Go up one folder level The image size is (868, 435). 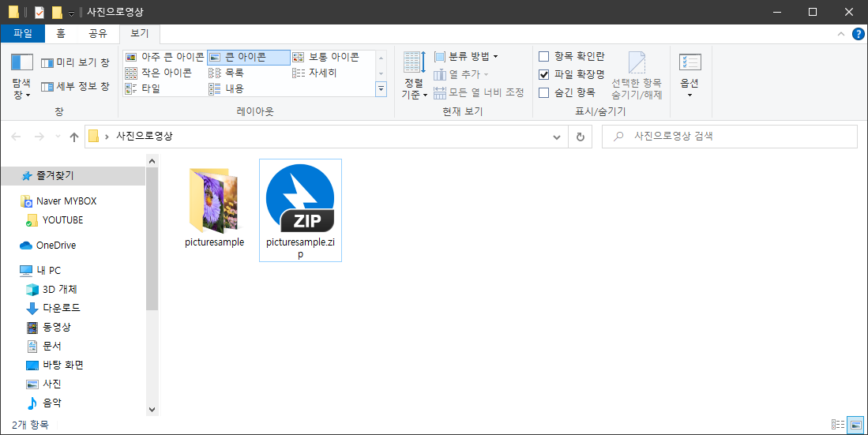coord(74,137)
